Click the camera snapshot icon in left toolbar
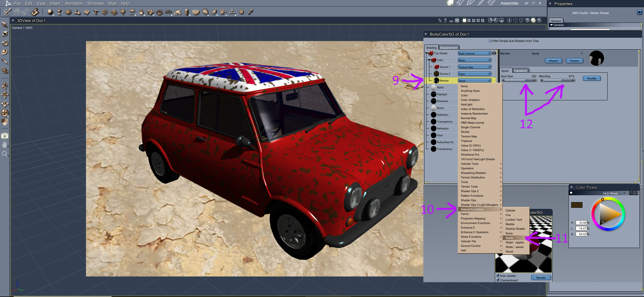This screenshot has width=644, height=297. click(x=5, y=136)
